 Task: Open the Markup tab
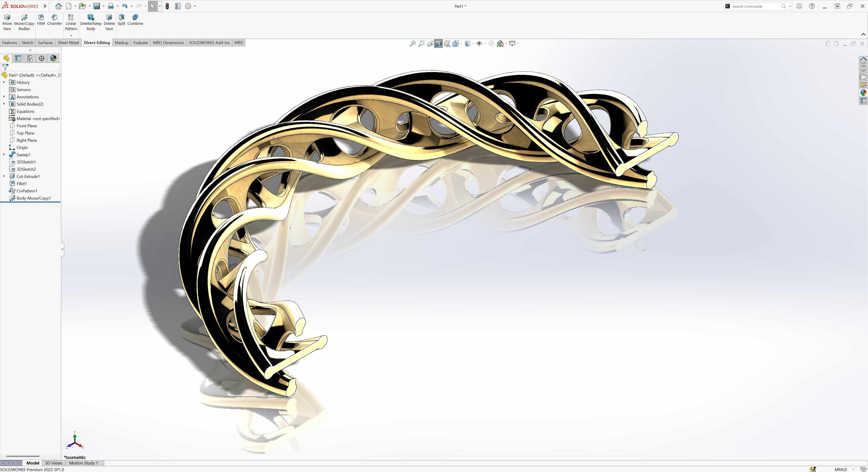click(x=121, y=42)
